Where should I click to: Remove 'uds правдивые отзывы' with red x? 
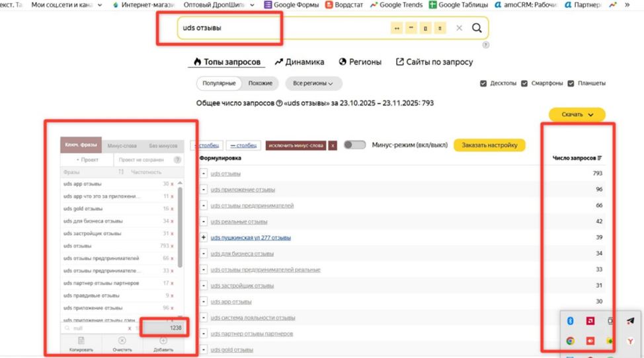(172, 296)
